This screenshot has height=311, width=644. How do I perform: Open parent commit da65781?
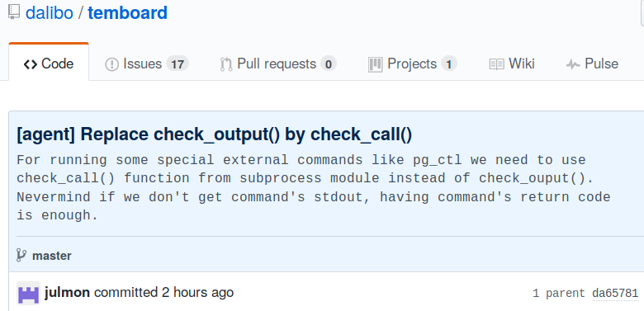(615, 294)
